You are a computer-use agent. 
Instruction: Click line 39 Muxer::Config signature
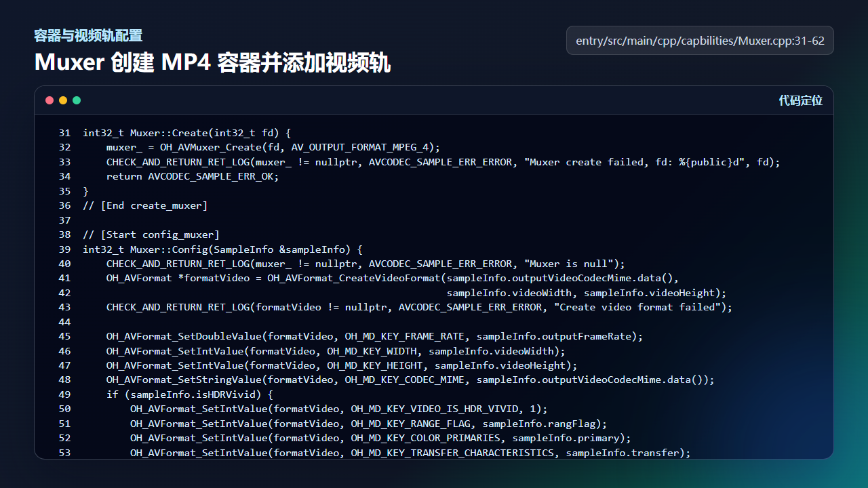tap(222, 249)
